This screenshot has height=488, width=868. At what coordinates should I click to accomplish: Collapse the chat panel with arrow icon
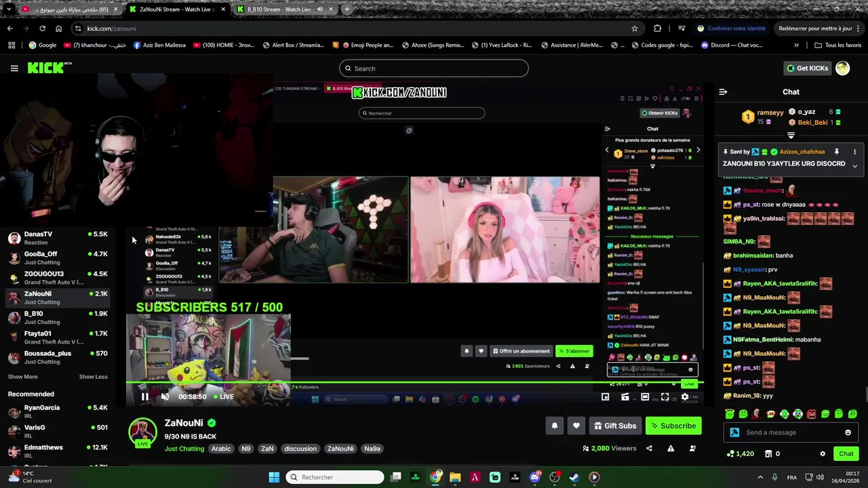tap(723, 91)
